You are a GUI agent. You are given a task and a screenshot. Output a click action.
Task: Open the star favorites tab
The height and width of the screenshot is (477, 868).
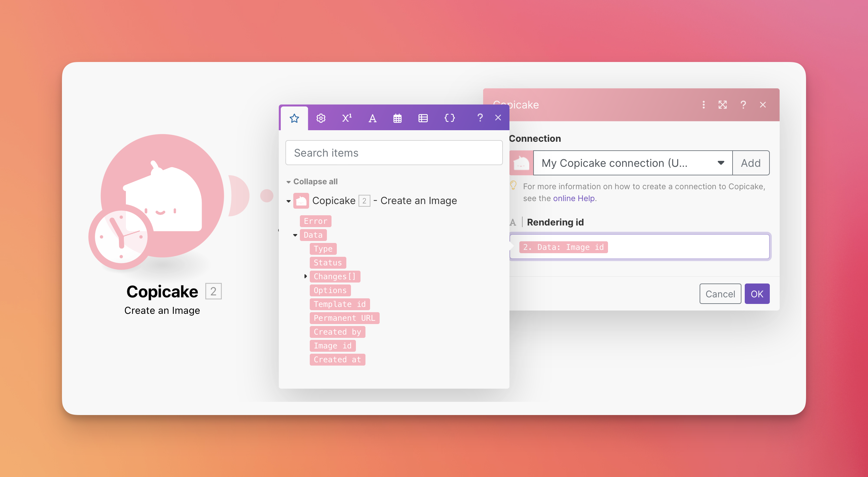294,118
